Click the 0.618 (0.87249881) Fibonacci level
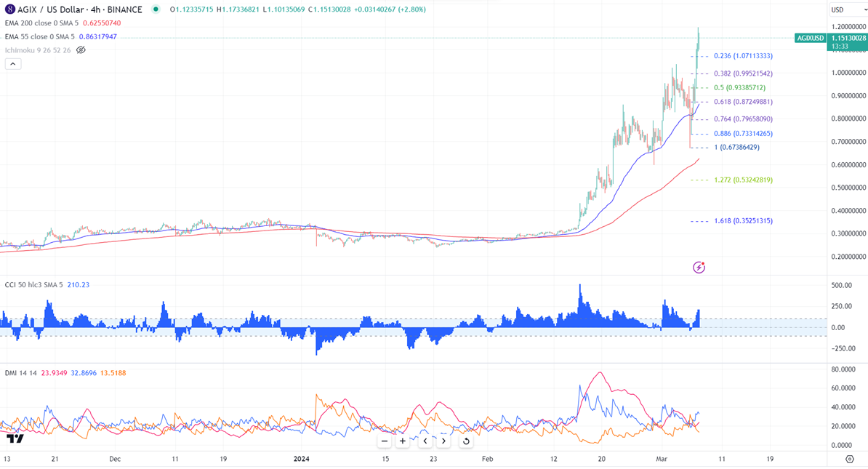This screenshot has width=868, height=469. point(743,102)
